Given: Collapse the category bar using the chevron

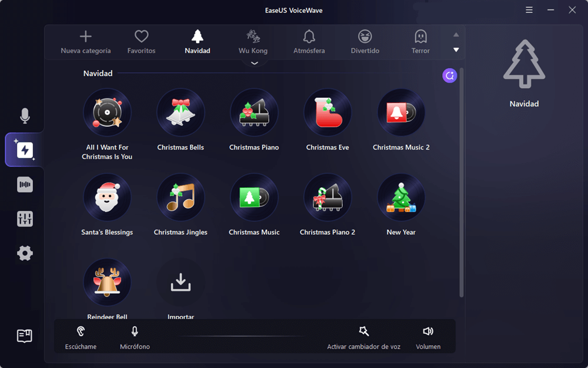Looking at the screenshot, I should click(255, 62).
